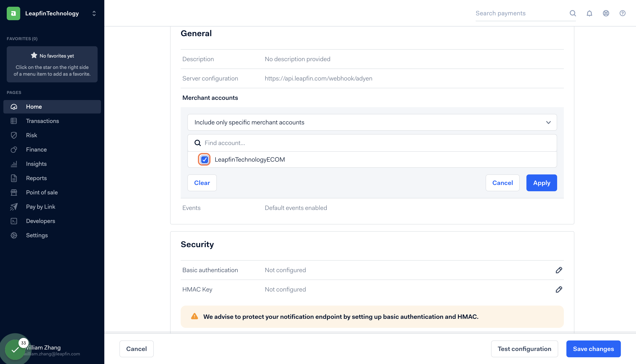Screen dimensions: 636x364
Task: Focus the Search payments field
Action: pos(520,13)
